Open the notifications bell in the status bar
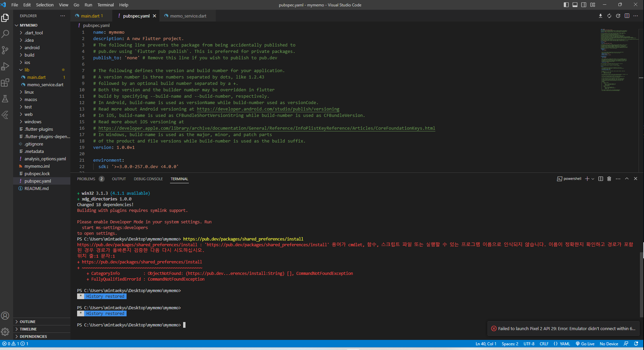644x350 pixels. 636,344
